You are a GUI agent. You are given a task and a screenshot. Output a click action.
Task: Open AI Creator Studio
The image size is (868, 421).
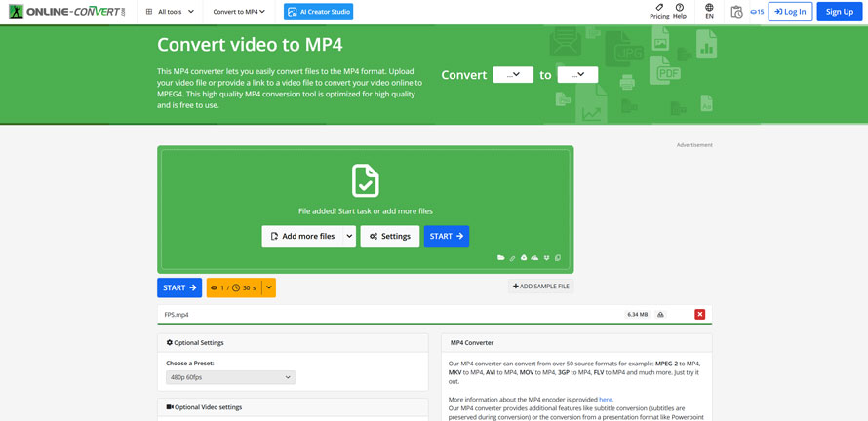pyautogui.click(x=318, y=12)
